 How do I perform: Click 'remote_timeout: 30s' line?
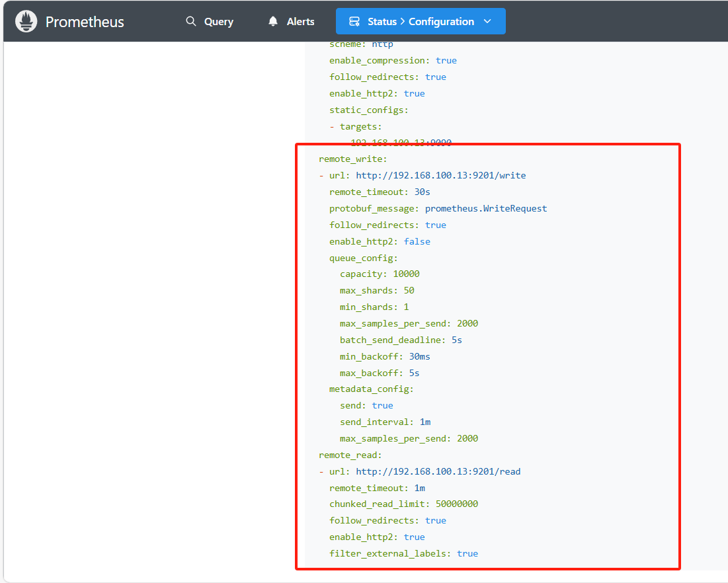pyautogui.click(x=380, y=192)
